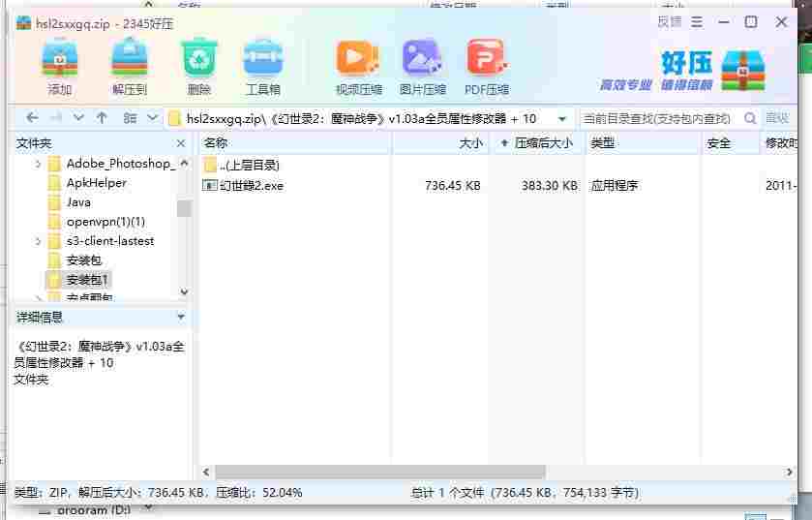The image size is (812, 520).
Task: Select the ApkHelper folder
Action: tap(87, 183)
